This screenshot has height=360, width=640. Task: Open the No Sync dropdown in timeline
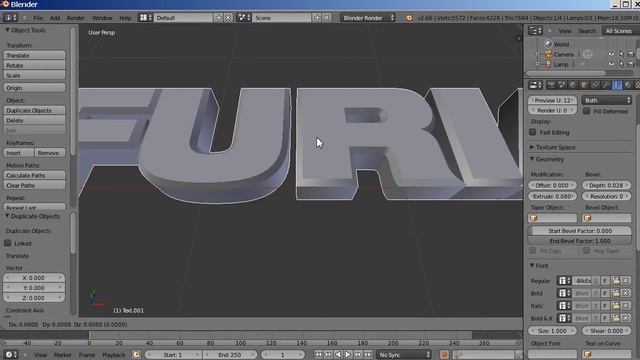pyautogui.click(x=404, y=355)
